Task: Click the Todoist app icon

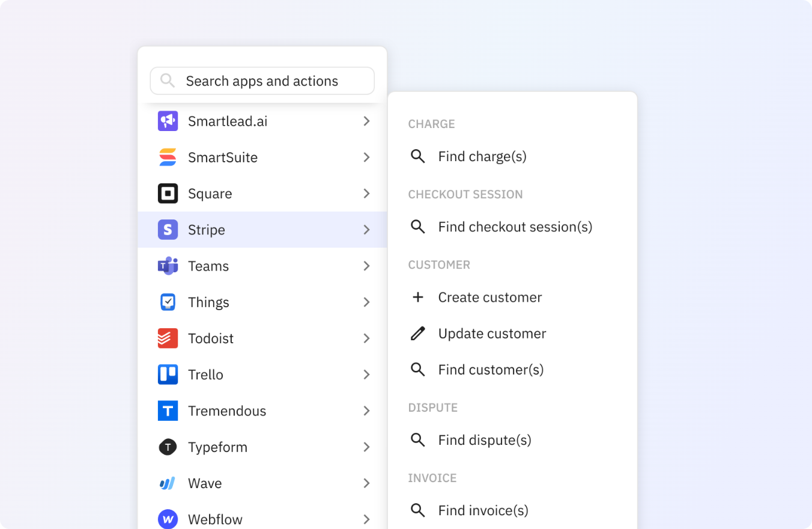Action: point(168,338)
